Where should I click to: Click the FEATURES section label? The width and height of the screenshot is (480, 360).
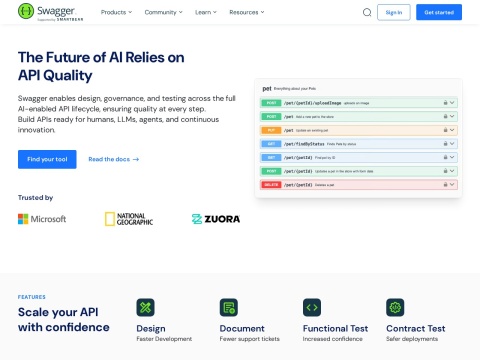pos(32,297)
